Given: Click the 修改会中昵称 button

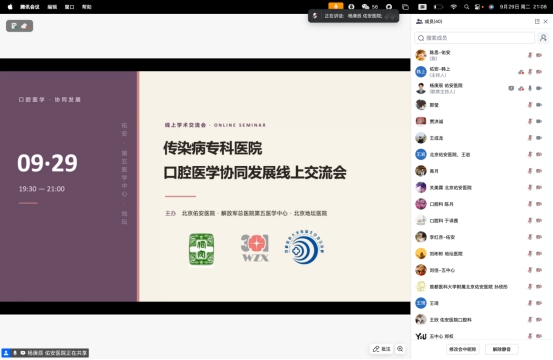Looking at the screenshot, I should 462,349.
